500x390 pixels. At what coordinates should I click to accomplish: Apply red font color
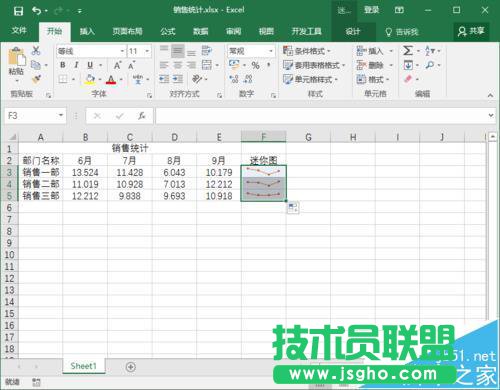(111, 79)
